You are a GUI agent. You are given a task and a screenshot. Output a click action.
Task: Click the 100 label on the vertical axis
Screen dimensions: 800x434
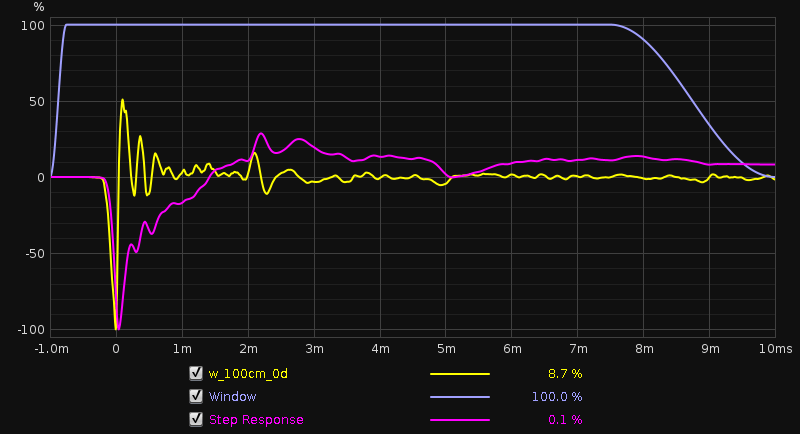coord(33,25)
